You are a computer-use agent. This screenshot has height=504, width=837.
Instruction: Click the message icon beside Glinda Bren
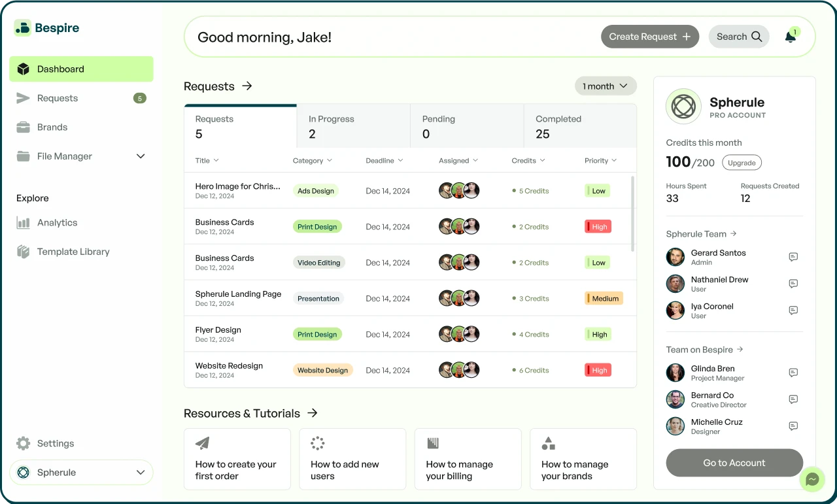[x=793, y=373]
